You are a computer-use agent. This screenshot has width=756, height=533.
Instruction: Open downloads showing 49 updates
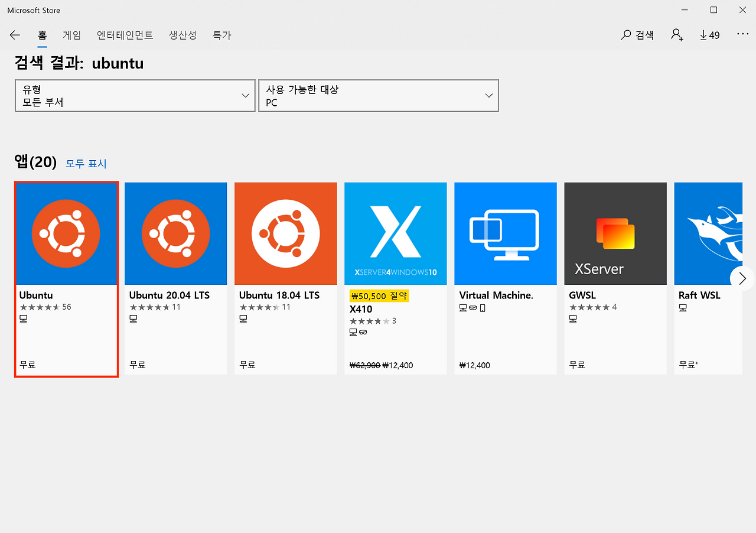click(709, 35)
